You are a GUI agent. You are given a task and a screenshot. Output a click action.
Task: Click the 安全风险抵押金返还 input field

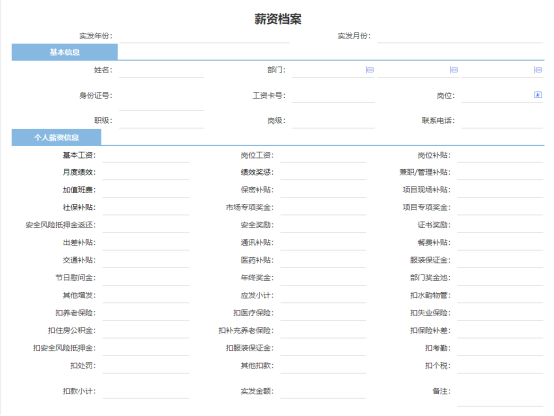146,225
